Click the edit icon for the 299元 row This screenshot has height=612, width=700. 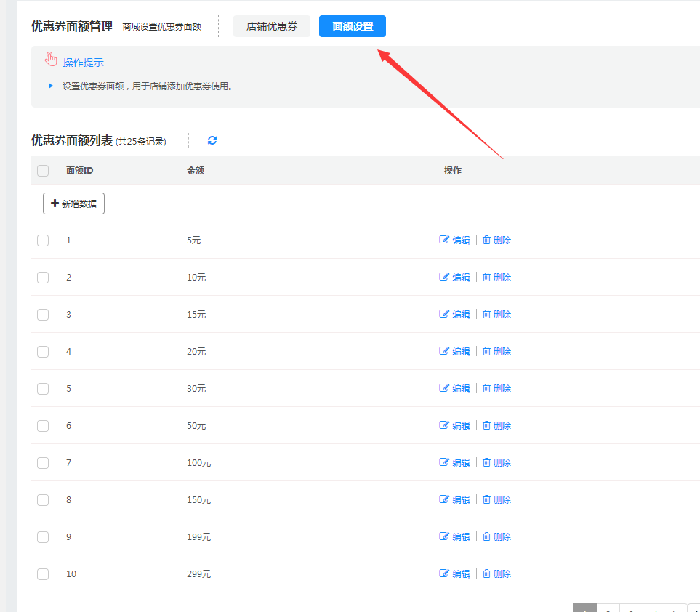point(444,573)
